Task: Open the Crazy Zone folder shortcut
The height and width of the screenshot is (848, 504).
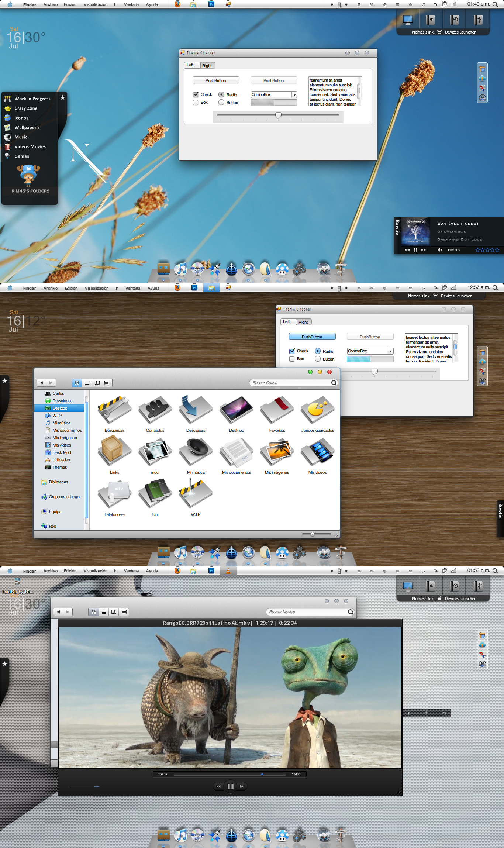Action: [21, 108]
